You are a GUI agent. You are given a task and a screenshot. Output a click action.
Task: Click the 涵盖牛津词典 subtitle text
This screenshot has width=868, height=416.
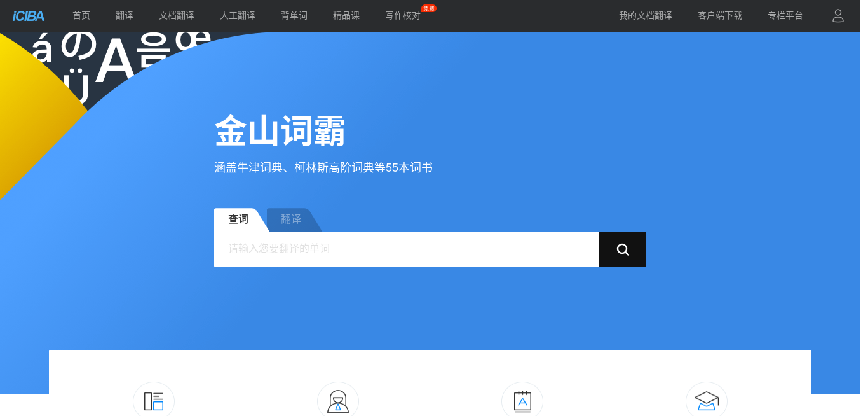(x=323, y=168)
